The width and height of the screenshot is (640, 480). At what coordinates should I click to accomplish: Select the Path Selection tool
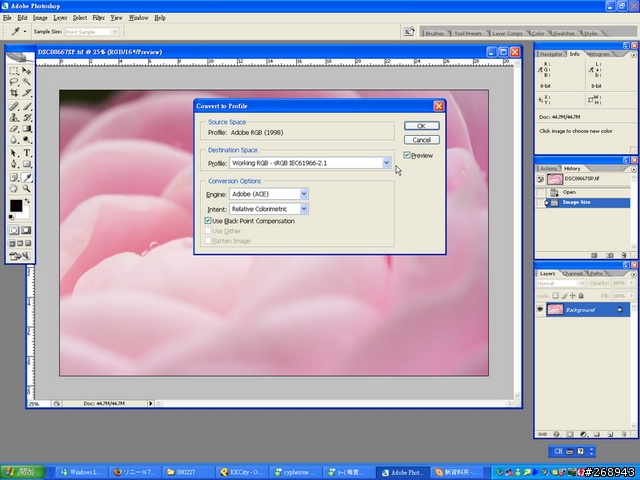13,153
